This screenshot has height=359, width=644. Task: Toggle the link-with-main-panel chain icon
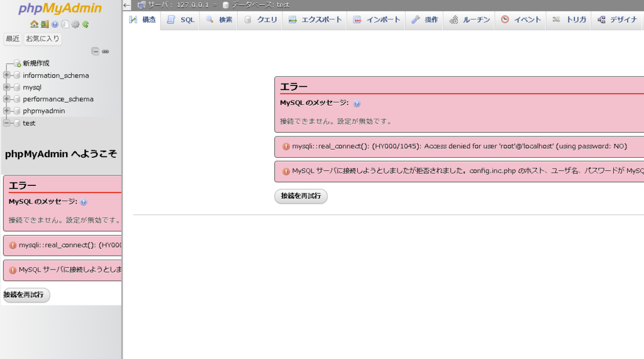click(x=106, y=52)
